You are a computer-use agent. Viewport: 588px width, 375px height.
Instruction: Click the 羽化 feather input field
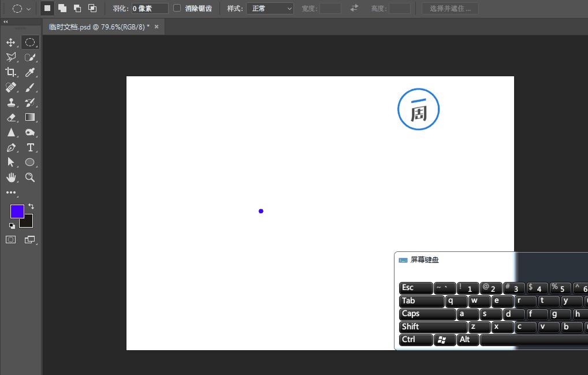(150, 9)
